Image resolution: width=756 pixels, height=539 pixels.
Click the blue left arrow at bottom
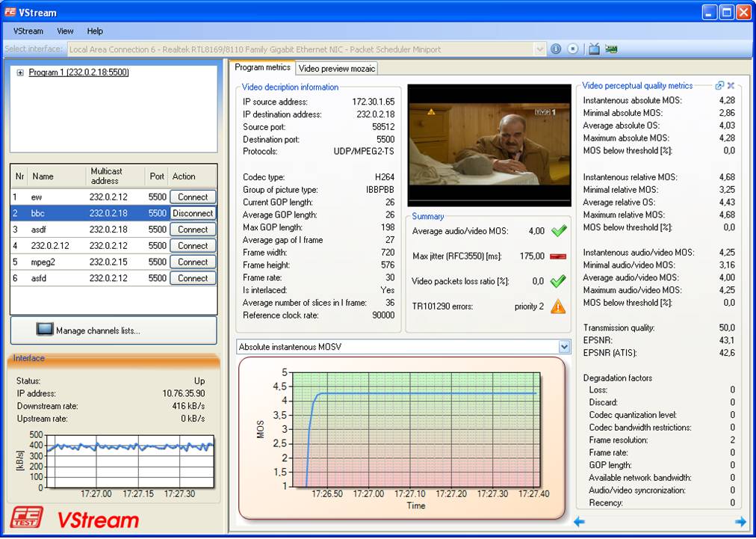coord(579,522)
